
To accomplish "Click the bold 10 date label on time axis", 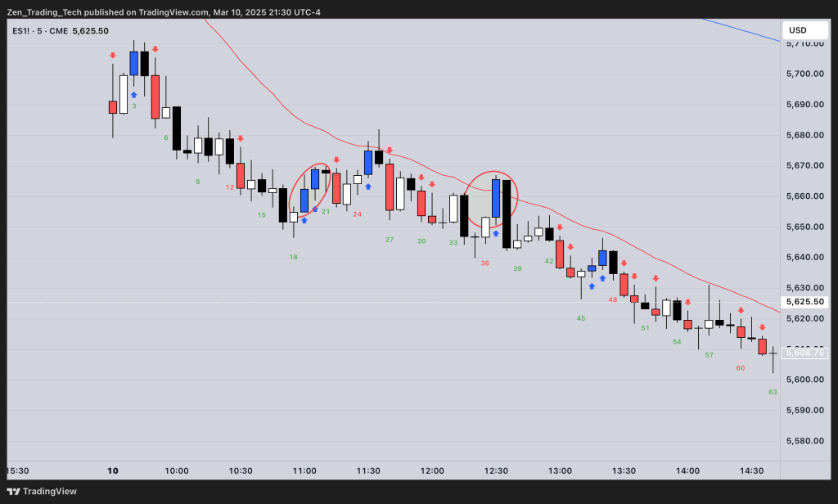I will pos(113,470).
